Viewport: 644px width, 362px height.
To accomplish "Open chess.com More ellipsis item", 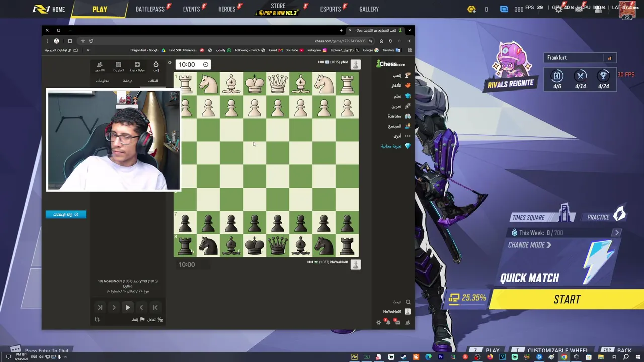I will tap(402, 136).
